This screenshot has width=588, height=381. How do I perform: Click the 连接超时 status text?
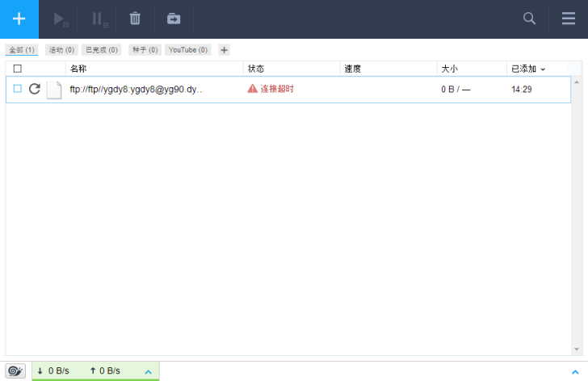coord(277,89)
